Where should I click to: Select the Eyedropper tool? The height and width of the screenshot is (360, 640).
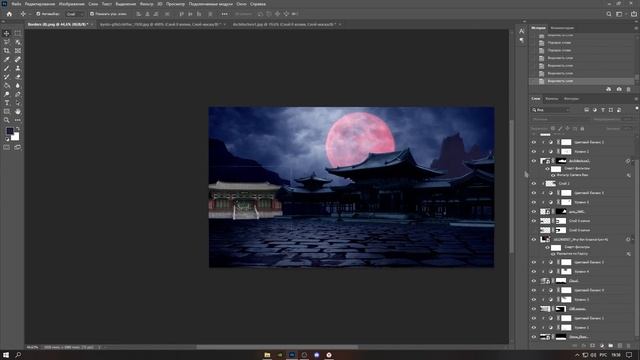coord(7,60)
